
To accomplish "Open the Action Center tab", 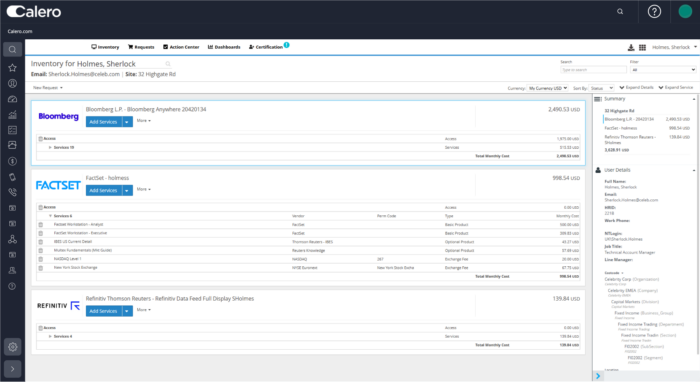I will [181, 47].
